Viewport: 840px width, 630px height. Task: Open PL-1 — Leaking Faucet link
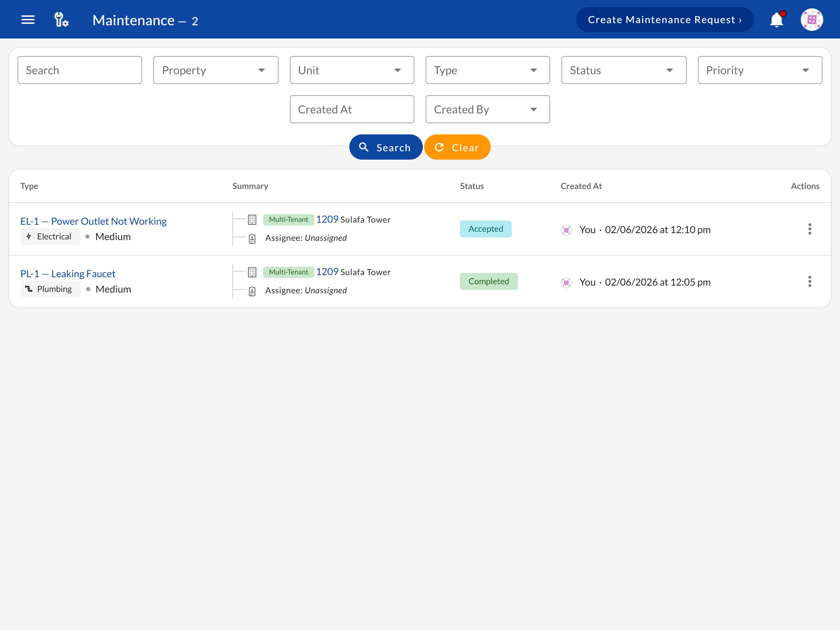click(x=68, y=273)
